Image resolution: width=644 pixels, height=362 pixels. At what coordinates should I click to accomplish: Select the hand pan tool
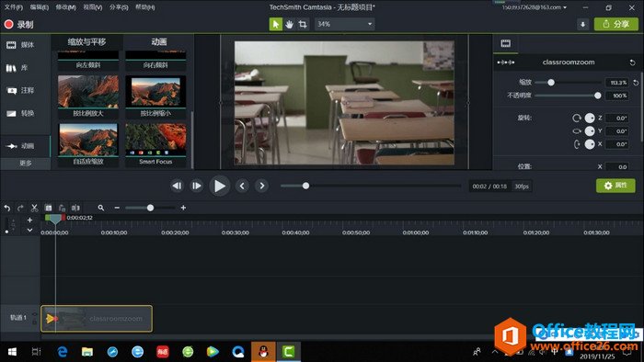coord(289,24)
